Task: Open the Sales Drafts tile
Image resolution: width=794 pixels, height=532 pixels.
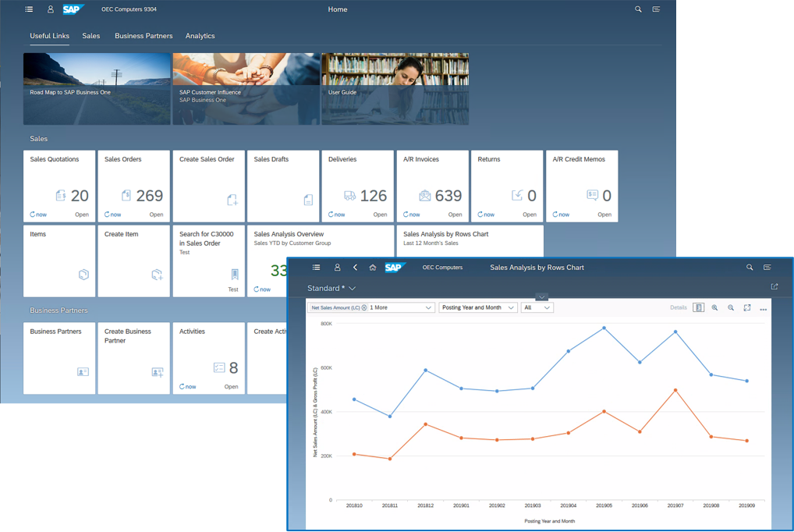Action: tap(283, 186)
